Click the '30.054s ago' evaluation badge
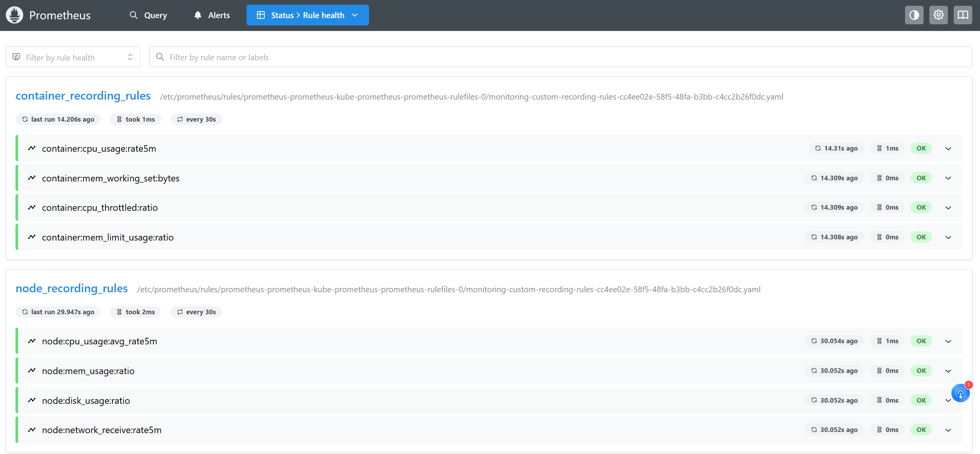This screenshot has width=980, height=454. click(834, 341)
